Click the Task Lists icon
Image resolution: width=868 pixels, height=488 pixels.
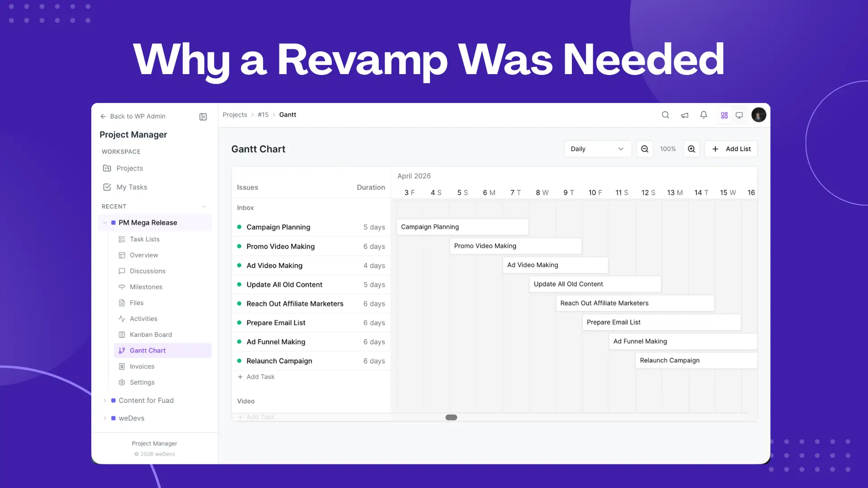pos(122,239)
